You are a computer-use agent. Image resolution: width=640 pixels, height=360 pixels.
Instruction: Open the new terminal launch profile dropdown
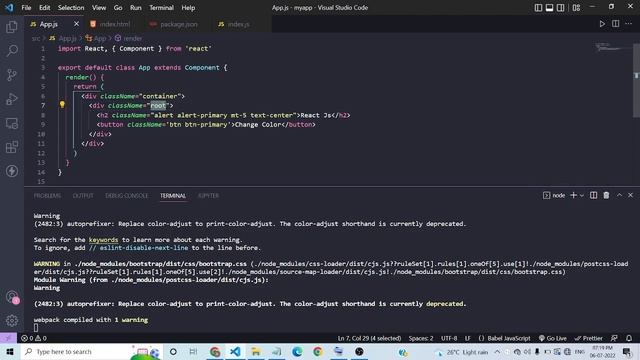[x=582, y=196]
